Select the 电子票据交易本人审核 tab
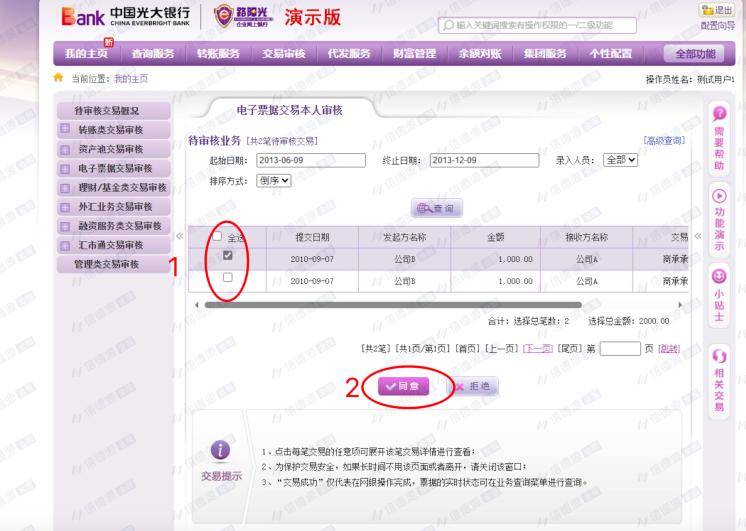 pyautogui.click(x=289, y=110)
